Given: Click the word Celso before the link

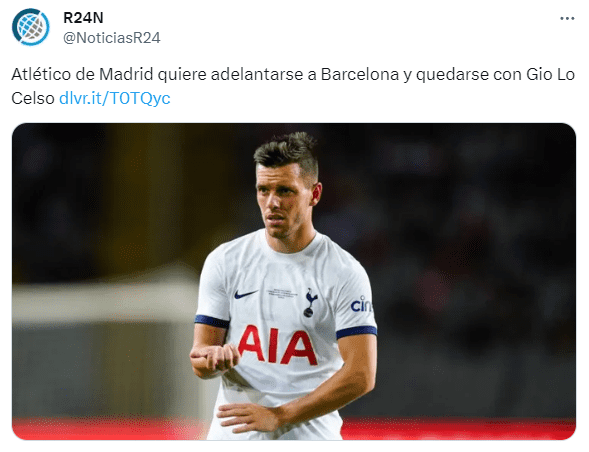Looking at the screenshot, I should pyautogui.click(x=33, y=98).
